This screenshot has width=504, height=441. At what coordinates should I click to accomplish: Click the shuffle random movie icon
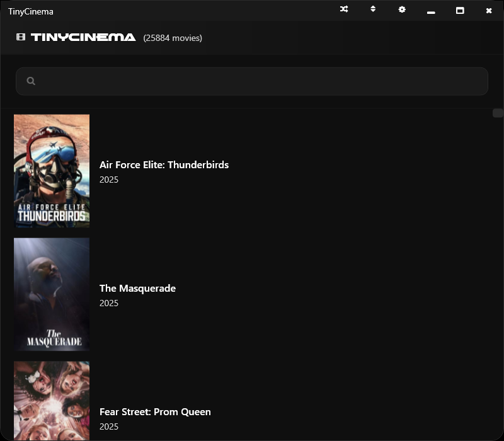(x=344, y=9)
